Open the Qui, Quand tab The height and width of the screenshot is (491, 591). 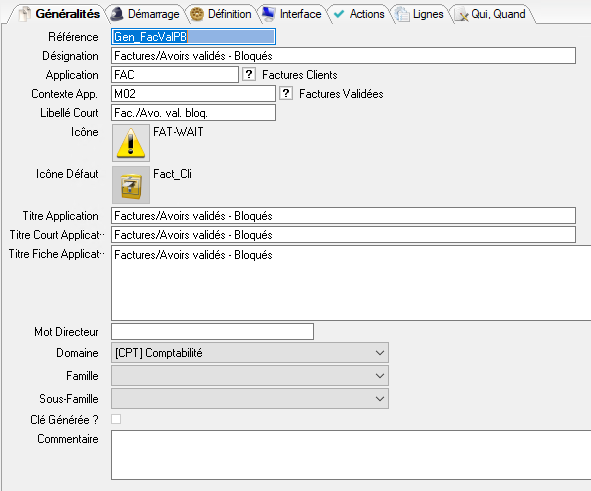[x=491, y=14]
